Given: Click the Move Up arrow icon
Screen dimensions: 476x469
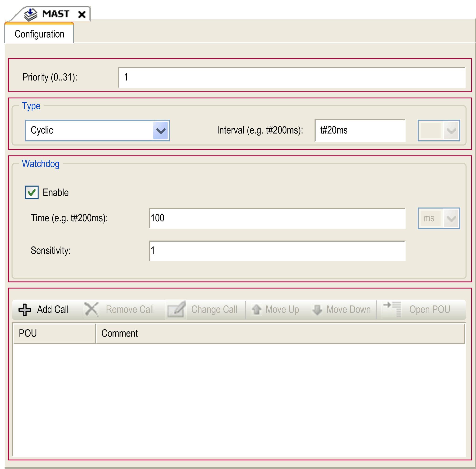Looking at the screenshot, I should click(x=257, y=309).
